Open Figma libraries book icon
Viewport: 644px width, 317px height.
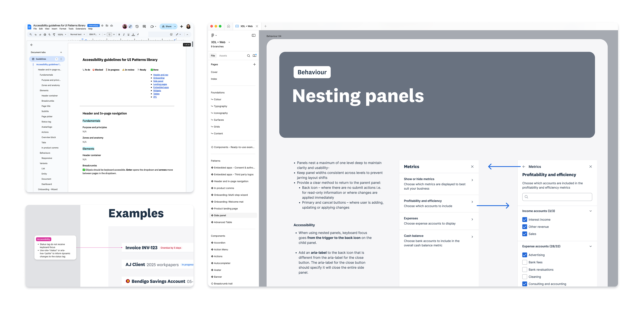(254, 56)
